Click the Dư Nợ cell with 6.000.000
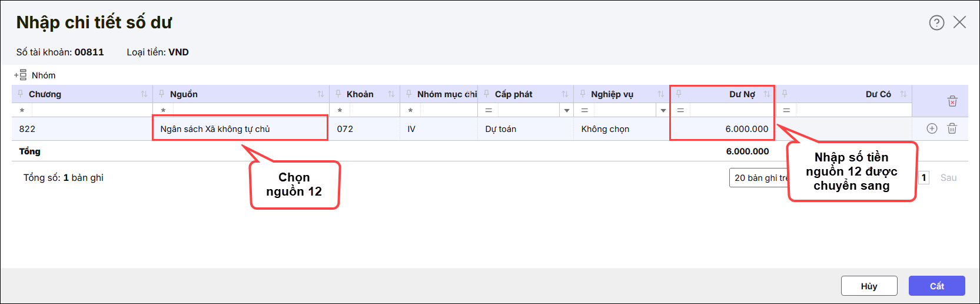Viewport: 980px width, 304px height. point(722,129)
